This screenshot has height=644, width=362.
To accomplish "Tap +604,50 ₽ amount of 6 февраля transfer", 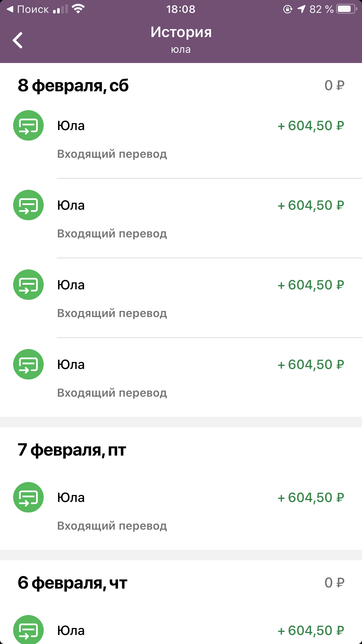I will [311, 631].
